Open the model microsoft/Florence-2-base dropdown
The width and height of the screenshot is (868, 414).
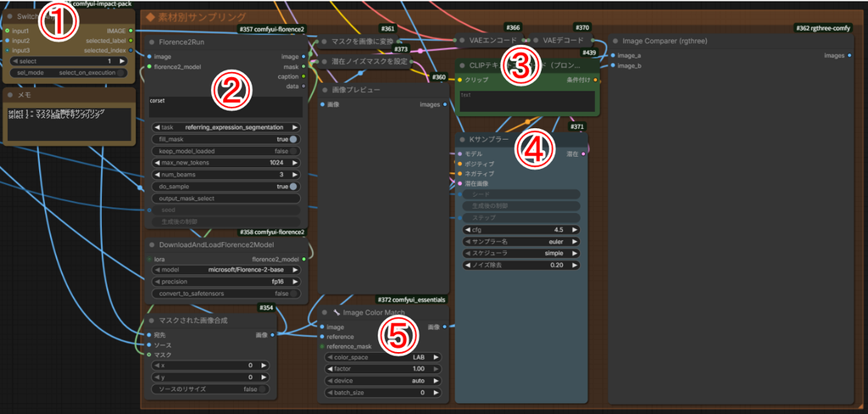tap(225, 270)
